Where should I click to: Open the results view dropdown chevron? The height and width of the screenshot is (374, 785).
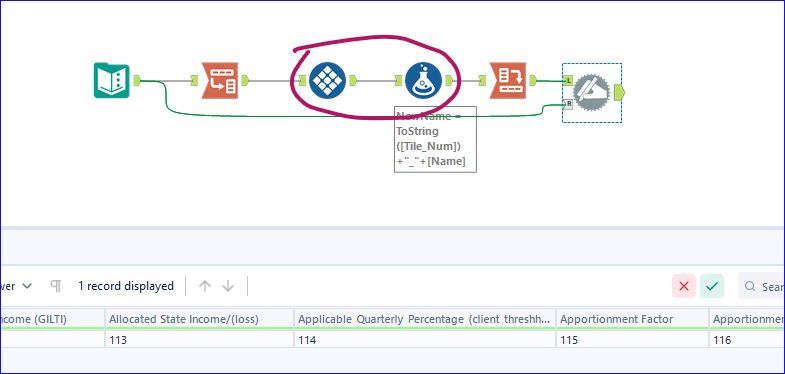coord(27,286)
